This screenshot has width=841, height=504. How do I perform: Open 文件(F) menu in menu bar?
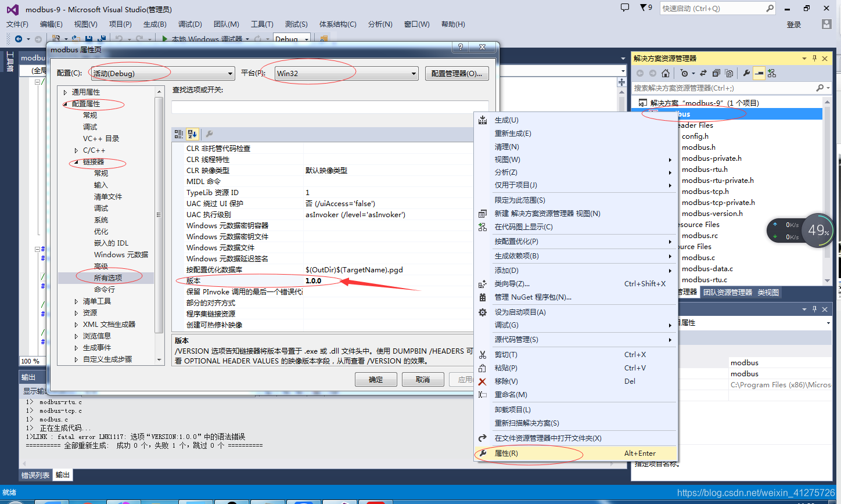click(x=17, y=24)
